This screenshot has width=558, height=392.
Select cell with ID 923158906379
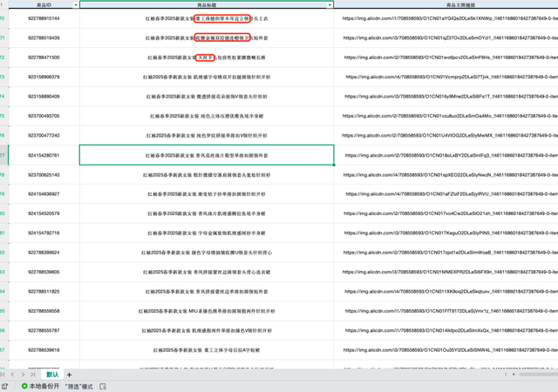[x=44, y=77]
